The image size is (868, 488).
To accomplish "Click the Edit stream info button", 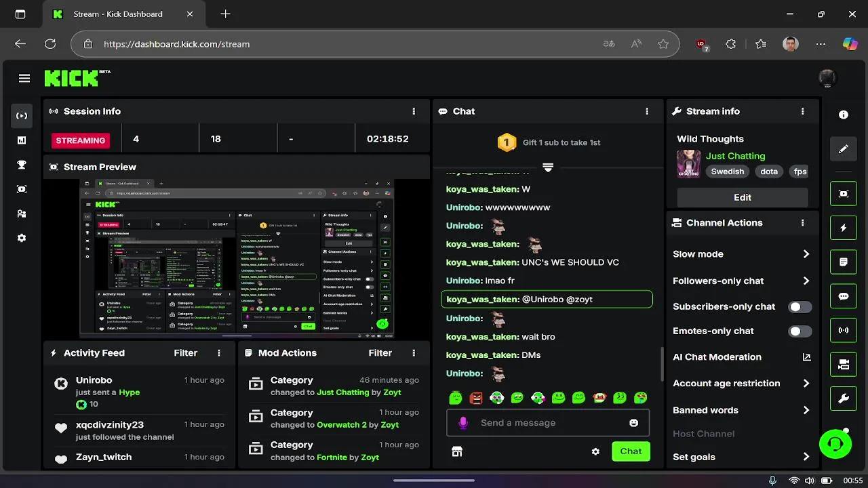I will (x=743, y=197).
